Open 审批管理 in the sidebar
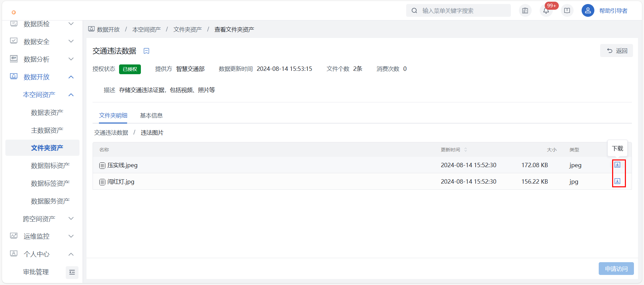 click(36, 272)
